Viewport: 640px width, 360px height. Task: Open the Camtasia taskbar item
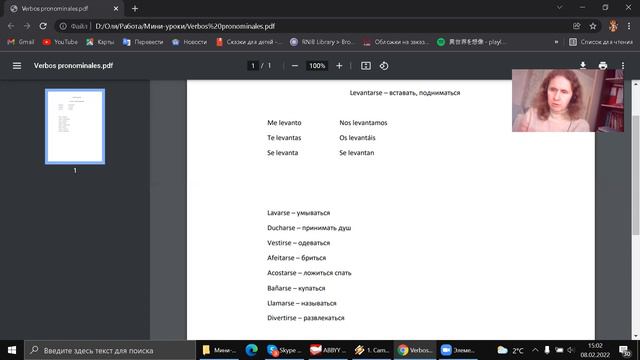click(x=371, y=350)
